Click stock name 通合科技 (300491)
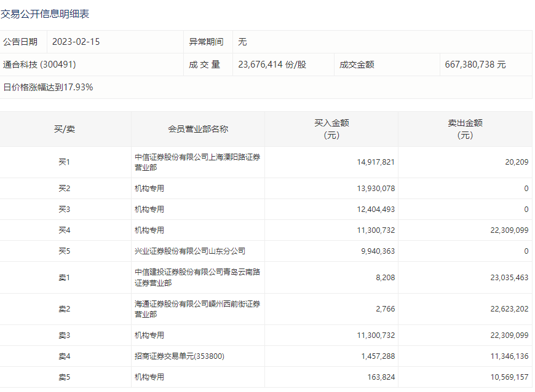This screenshot has height=392, width=535. [39, 65]
